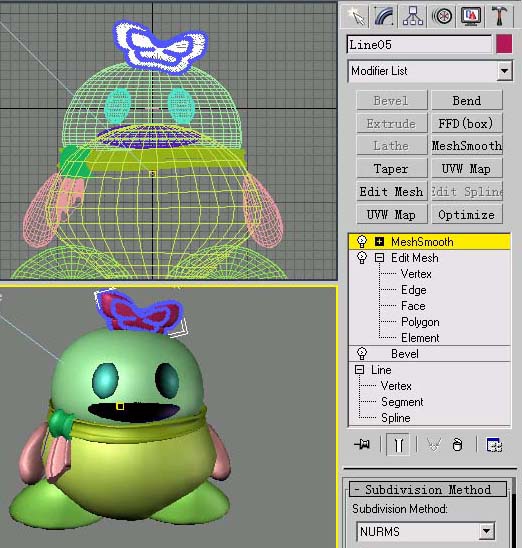Toggle Edit Mesh modifier lightbulb
Image resolution: width=522 pixels, height=548 pixels.
[x=362, y=258]
